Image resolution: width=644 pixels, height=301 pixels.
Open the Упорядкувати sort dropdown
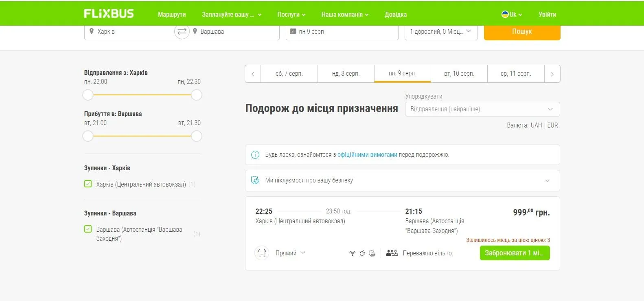coord(482,109)
